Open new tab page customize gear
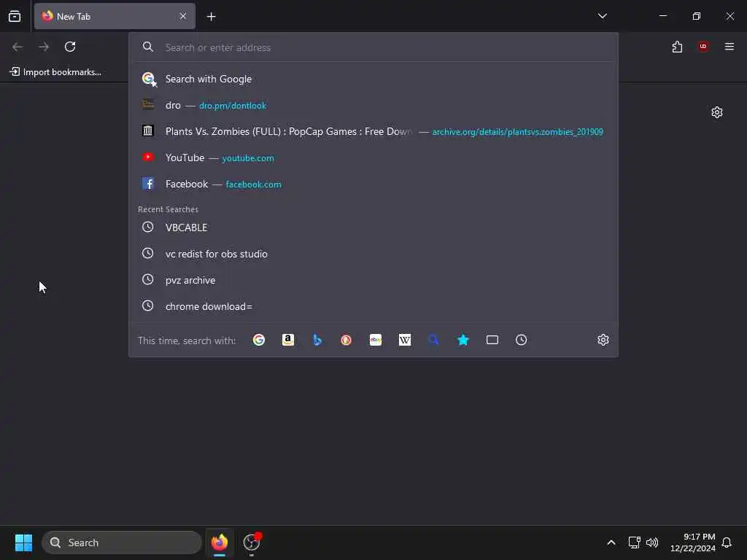Viewport: 747px width, 560px height. pos(717,112)
